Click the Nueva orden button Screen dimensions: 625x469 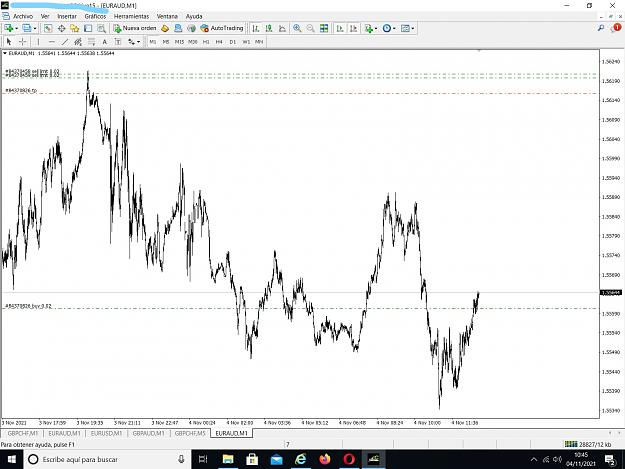(x=135, y=28)
